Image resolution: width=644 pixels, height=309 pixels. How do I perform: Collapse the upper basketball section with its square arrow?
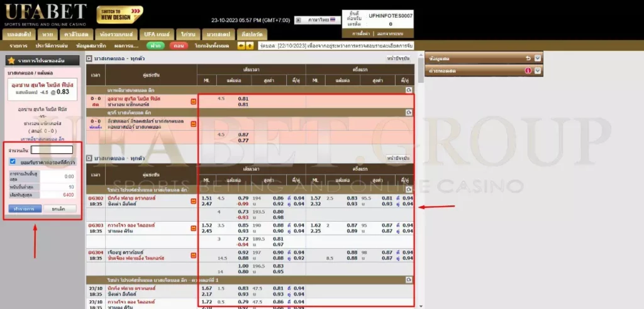[x=89, y=59]
